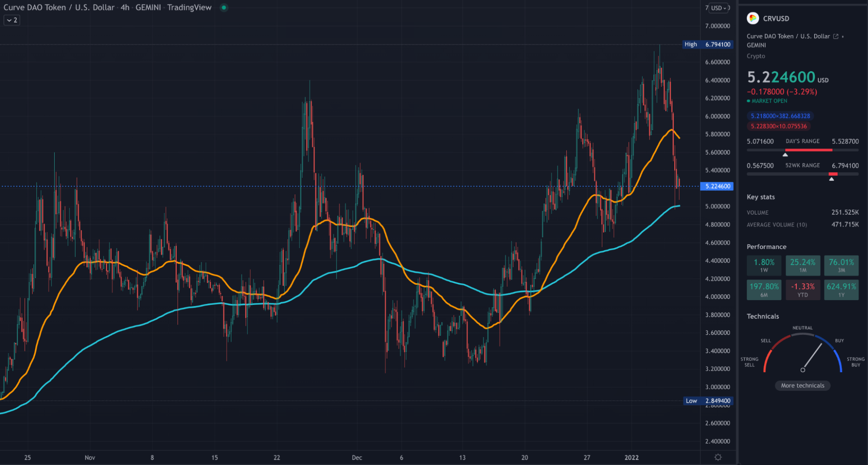
Task: Click the CRVUSD ticker name in the side panel
Action: [776, 19]
